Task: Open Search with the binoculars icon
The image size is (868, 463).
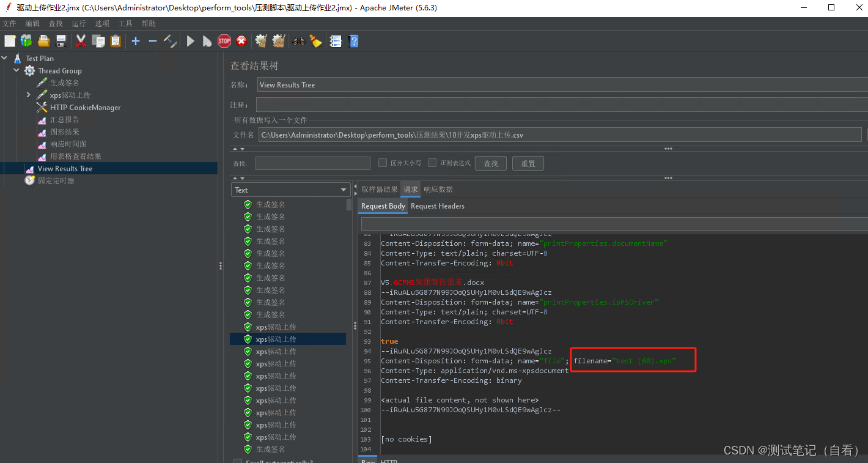Action: coord(299,41)
